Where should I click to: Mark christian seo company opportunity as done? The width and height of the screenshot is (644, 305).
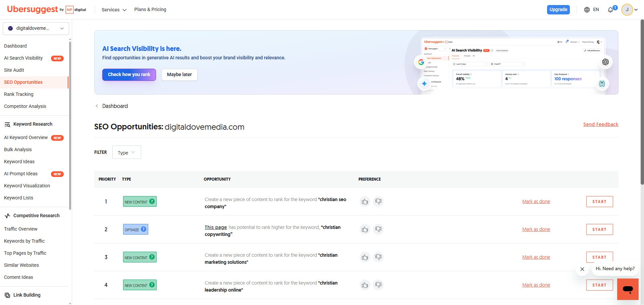536,201
